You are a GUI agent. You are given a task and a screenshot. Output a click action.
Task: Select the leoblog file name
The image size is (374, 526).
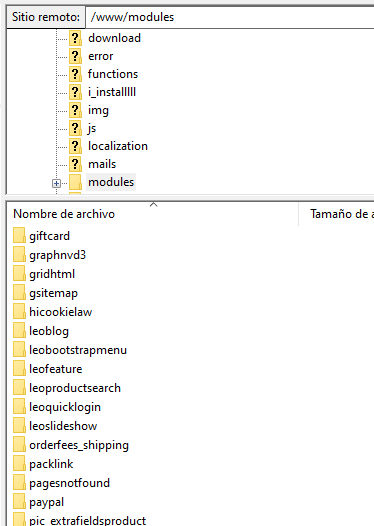(49, 331)
